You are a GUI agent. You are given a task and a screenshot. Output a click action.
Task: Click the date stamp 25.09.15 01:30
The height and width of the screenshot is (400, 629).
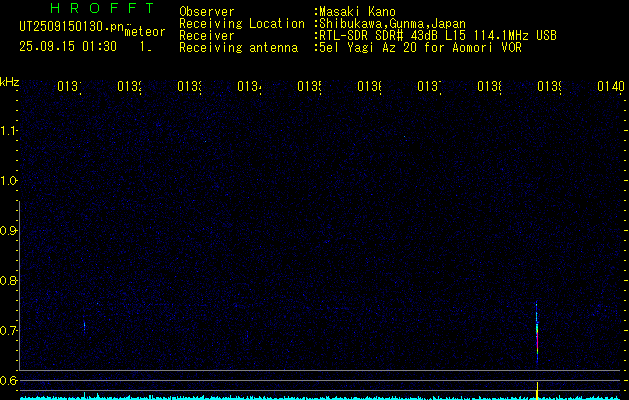(x=68, y=47)
